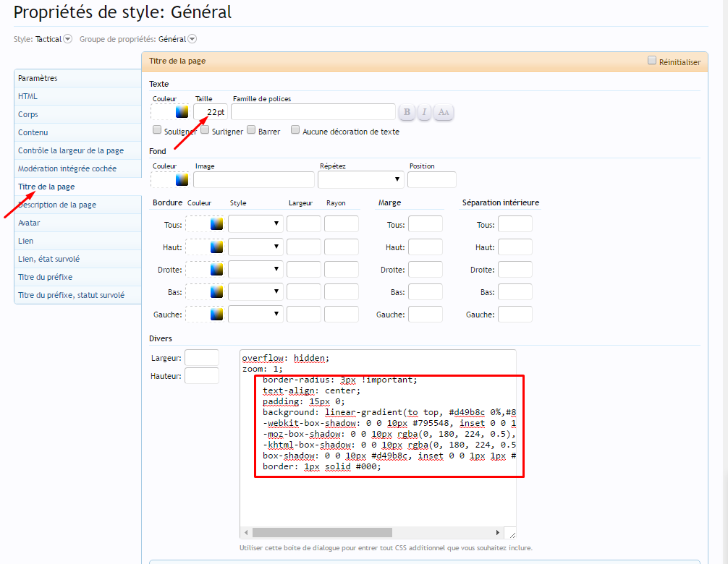
Task: Open the Fond background color picker icon
Action: click(x=182, y=179)
